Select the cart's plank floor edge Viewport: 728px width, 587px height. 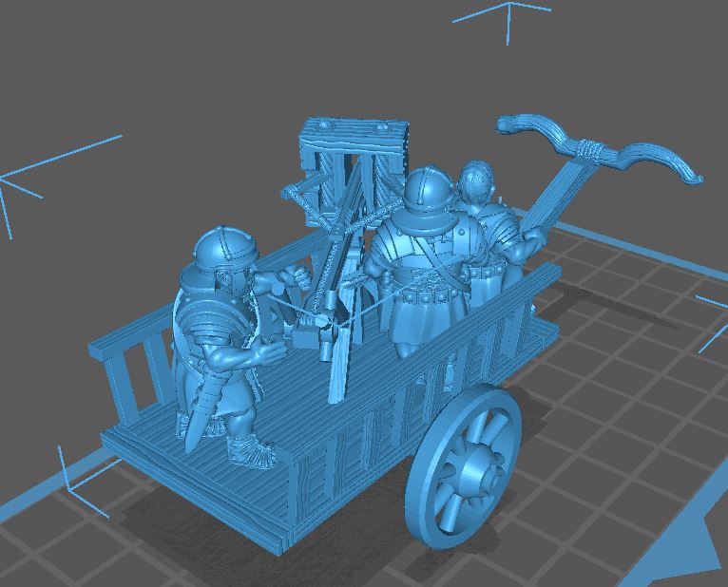(190, 494)
